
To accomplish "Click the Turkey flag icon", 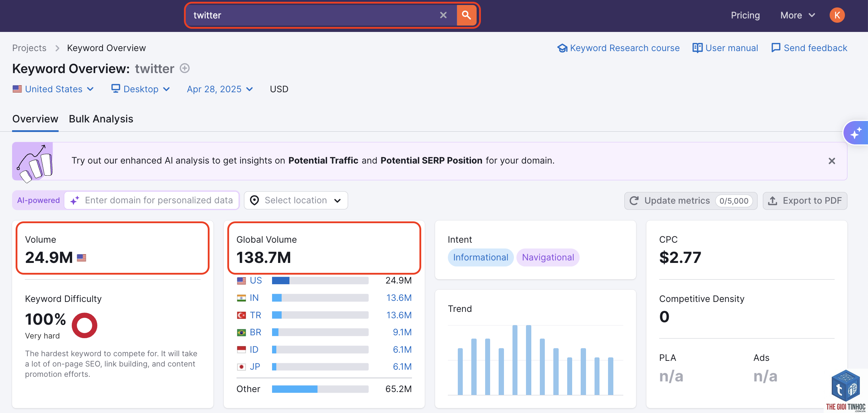I will (242, 315).
